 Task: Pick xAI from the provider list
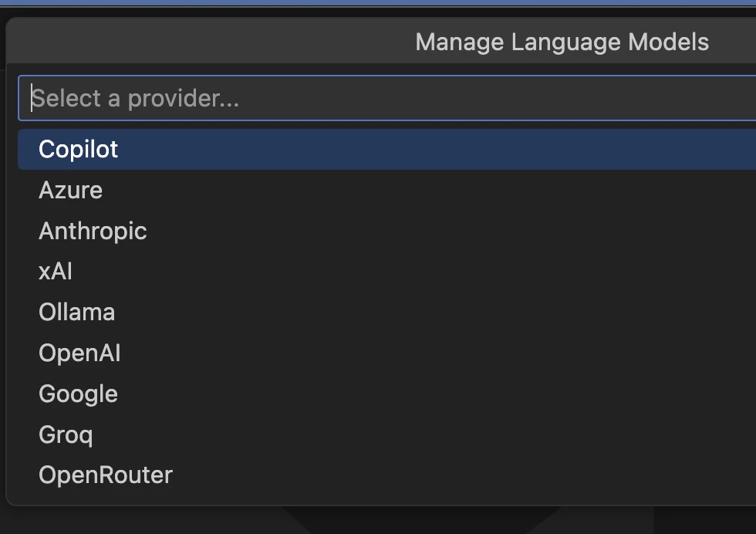pyautogui.click(x=56, y=272)
